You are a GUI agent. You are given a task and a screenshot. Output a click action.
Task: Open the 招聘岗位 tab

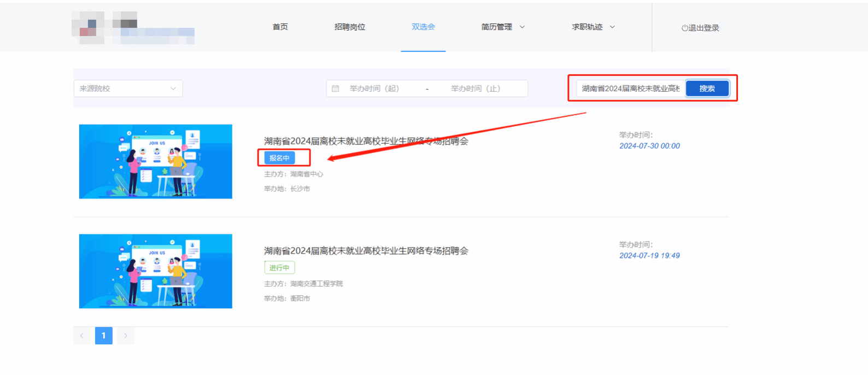[350, 27]
